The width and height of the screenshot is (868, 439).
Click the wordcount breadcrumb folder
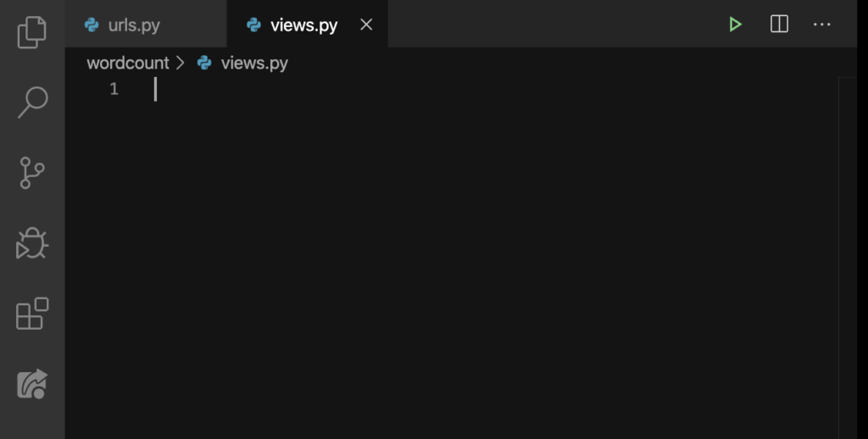point(128,63)
